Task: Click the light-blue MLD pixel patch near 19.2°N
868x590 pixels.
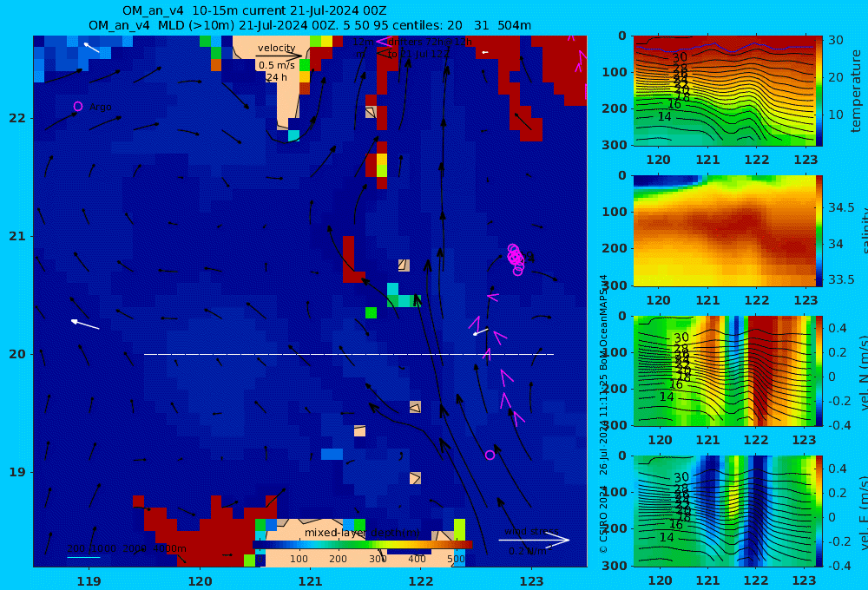Action: point(332,454)
